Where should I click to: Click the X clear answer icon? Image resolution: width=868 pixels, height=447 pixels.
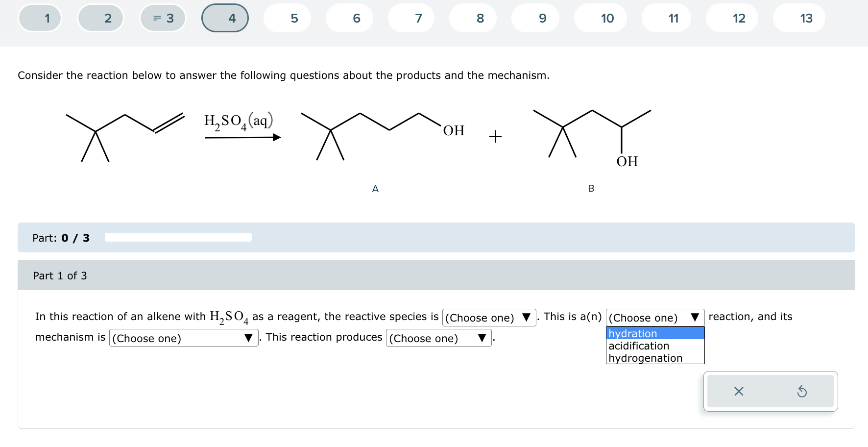point(739,391)
